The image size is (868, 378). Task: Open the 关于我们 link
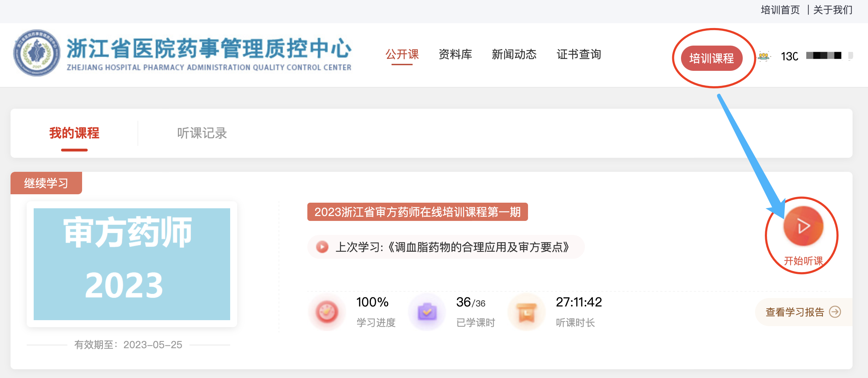833,10
